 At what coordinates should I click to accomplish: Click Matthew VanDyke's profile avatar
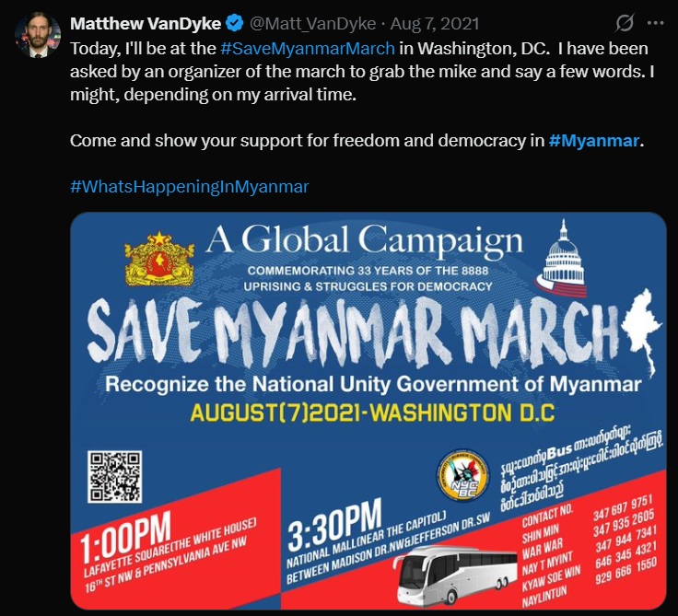[x=37, y=35]
